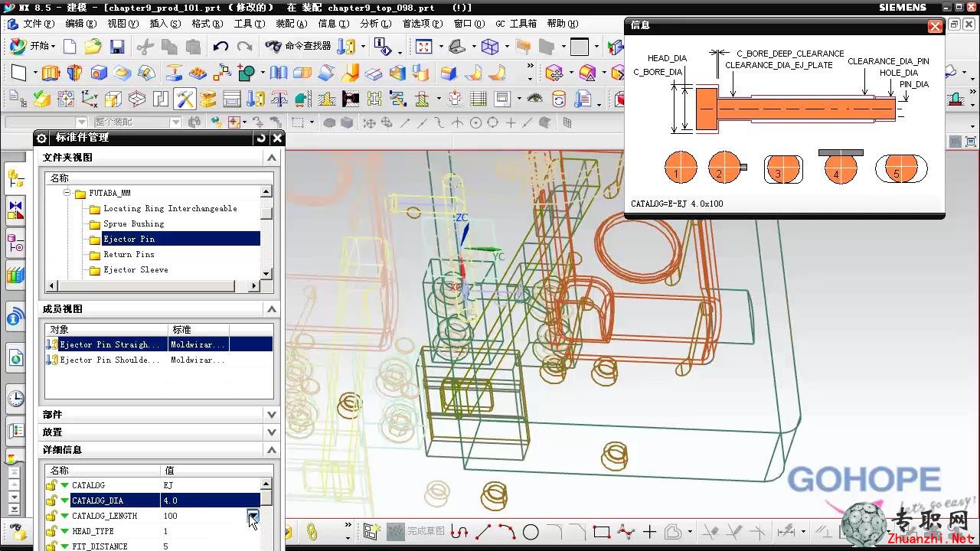
Task: Click the scissors Cut icon
Action: (145, 47)
